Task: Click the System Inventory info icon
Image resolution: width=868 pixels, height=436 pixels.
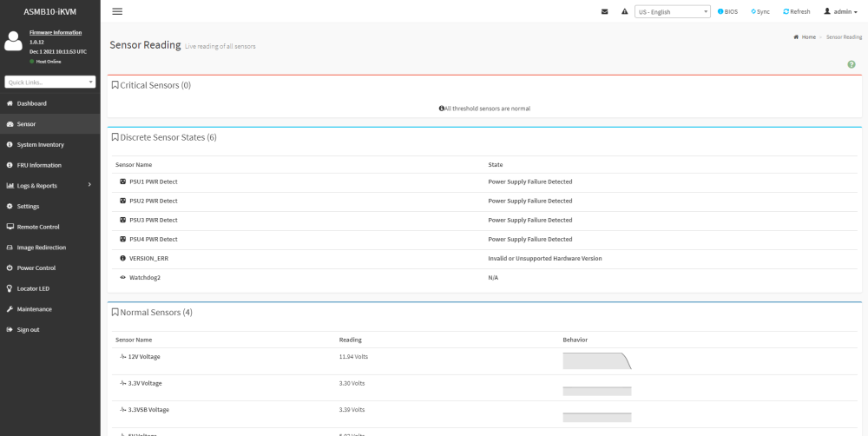Action: pyautogui.click(x=10, y=144)
